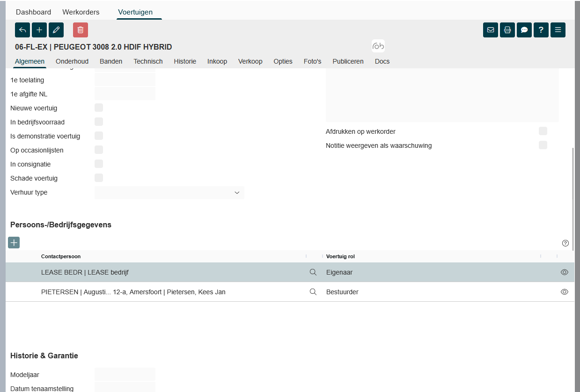Click the red trash delete icon
This screenshot has height=392, width=580.
(81, 30)
